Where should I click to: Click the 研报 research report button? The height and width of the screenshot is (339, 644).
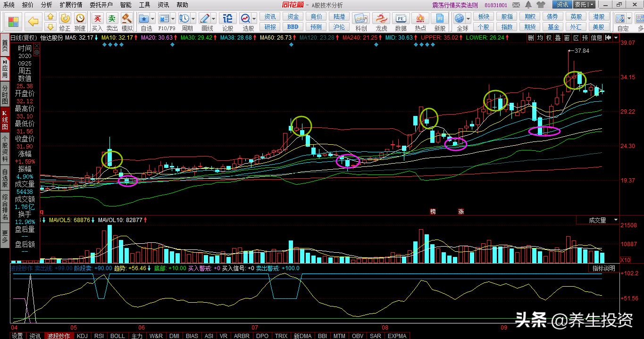(270, 27)
